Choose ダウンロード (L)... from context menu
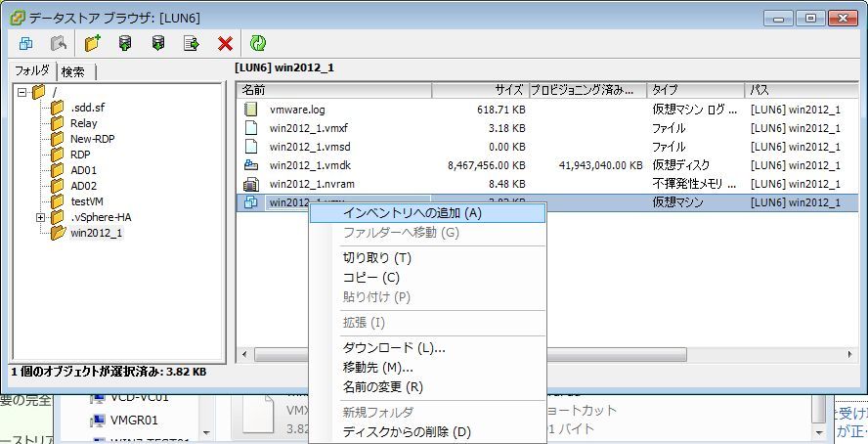This screenshot has height=444, width=868. tap(427, 348)
